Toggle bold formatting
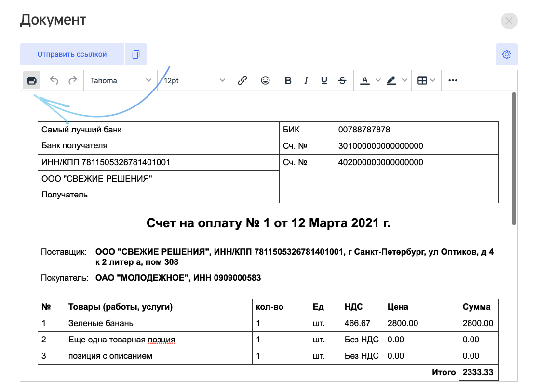Image resolution: width=538 pixels, height=392 pixels. [x=288, y=80]
